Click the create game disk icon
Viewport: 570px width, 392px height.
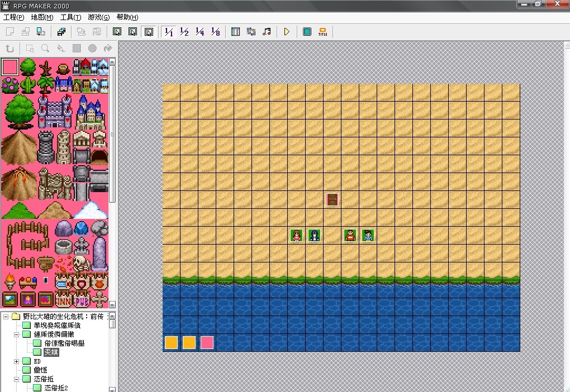click(61, 32)
